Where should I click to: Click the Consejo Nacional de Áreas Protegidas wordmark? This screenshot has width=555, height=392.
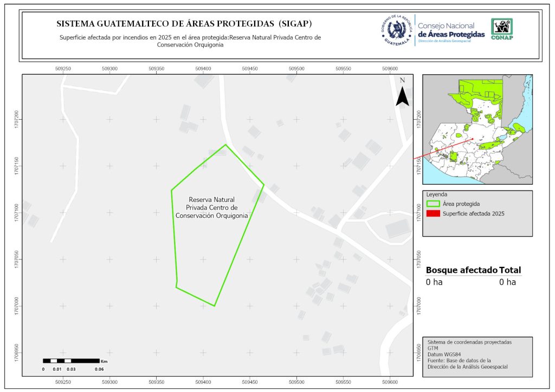tap(451, 30)
